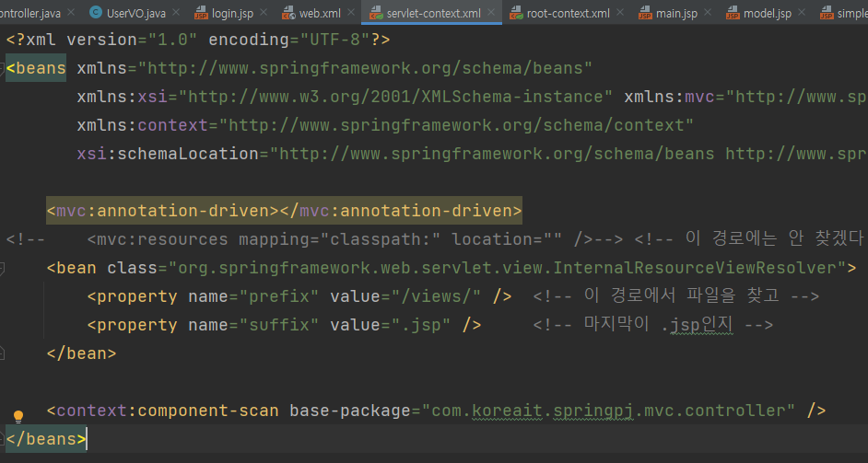Screen dimensions: 868x463
Task: Click the root-context.xml Spring config icon
Action: (516, 13)
